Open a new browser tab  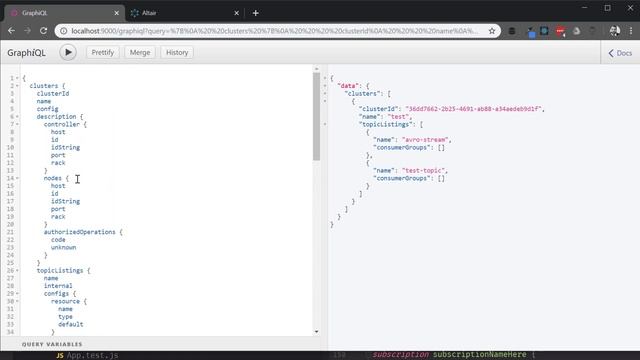(x=256, y=13)
